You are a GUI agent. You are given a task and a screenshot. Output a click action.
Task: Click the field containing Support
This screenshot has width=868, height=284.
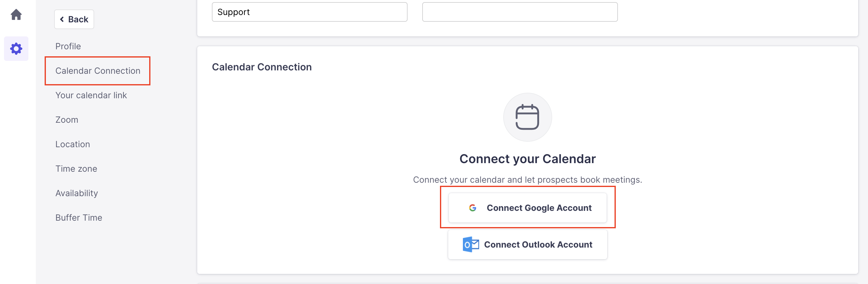coord(309,12)
